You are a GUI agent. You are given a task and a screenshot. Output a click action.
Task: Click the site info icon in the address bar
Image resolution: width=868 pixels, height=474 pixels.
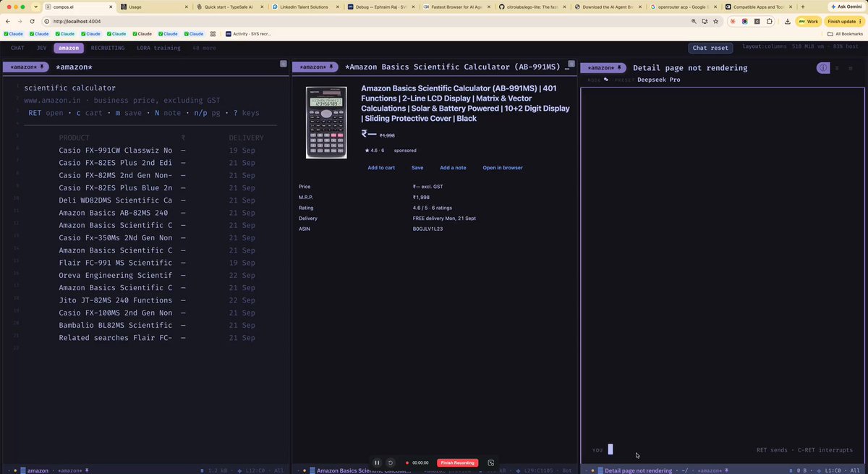(x=46, y=21)
